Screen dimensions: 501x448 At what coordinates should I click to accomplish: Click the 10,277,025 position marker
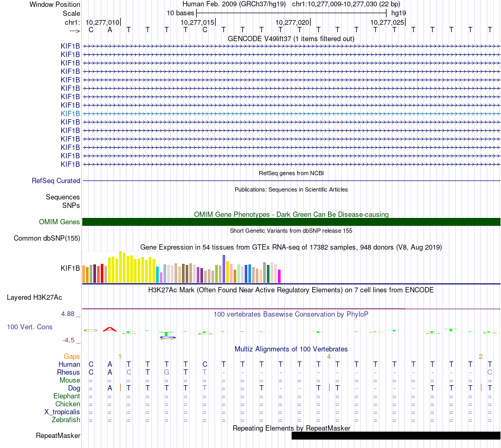coord(387,22)
